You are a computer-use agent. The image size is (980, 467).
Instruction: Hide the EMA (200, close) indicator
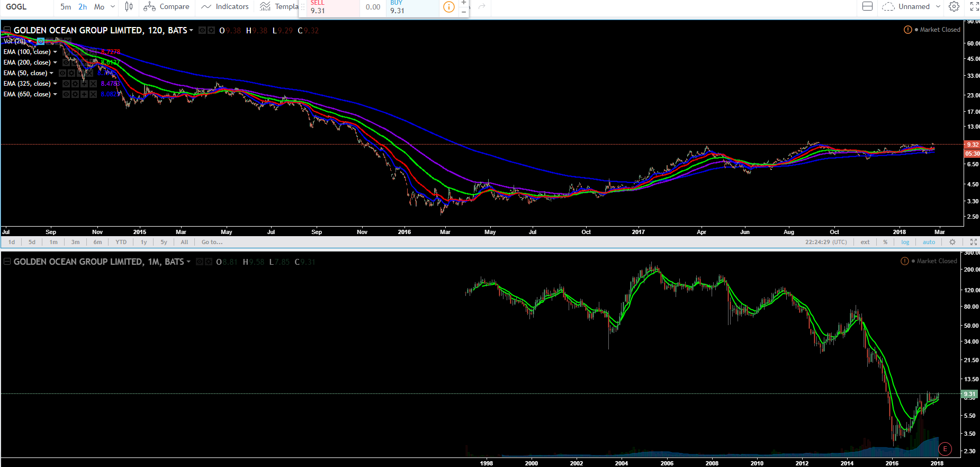(66, 62)
